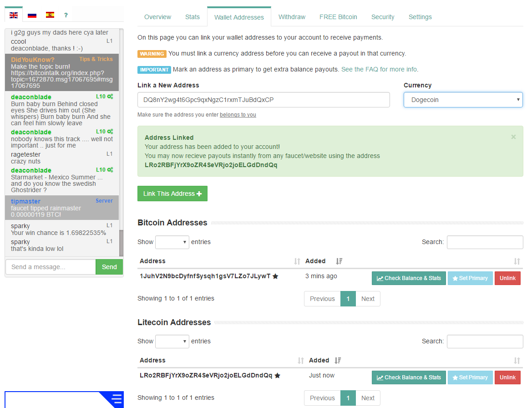532x408 pixels.
Task: Switch chat to Russian flag
Action: click(32, 15)
